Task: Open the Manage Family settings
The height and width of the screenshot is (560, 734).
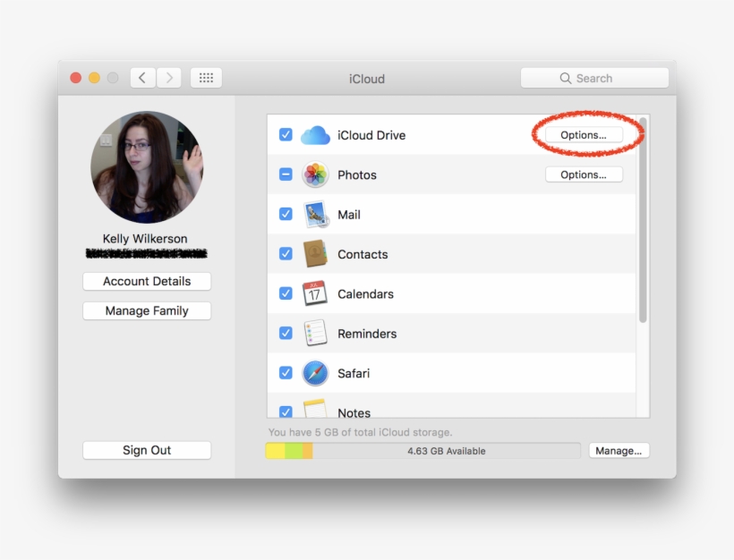Action: point(146,310)
